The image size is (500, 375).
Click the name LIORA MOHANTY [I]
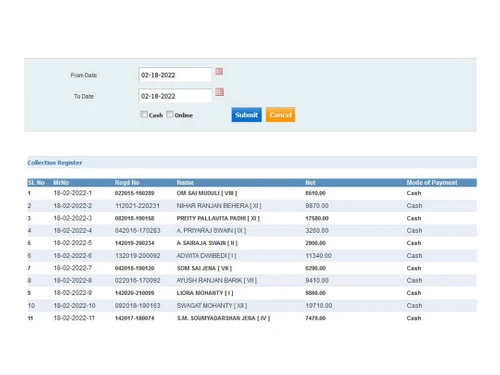(205, 293)
